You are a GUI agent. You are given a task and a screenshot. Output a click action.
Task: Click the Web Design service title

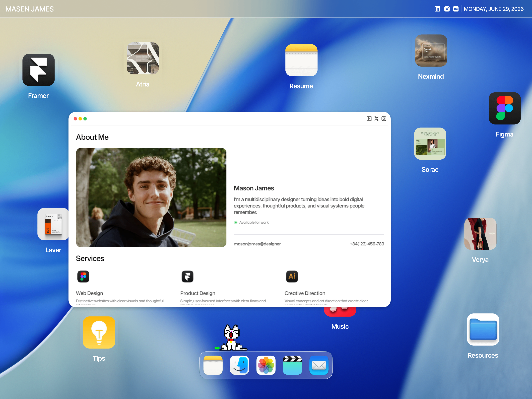pos(89,293)
